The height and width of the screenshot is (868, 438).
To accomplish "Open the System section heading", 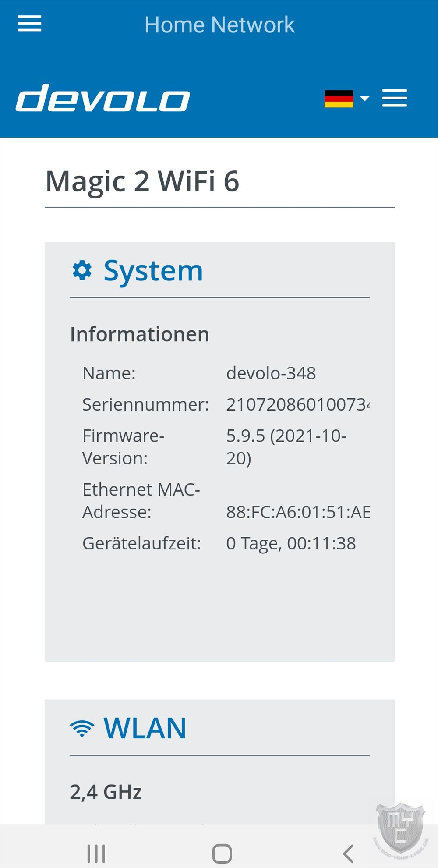I will (153, 271).
